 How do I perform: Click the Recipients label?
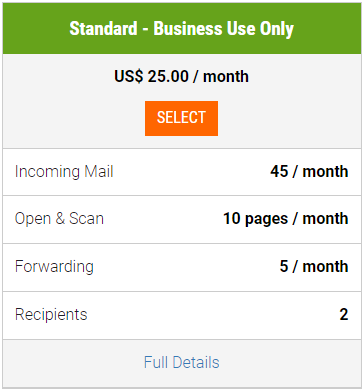coord(51,315)
